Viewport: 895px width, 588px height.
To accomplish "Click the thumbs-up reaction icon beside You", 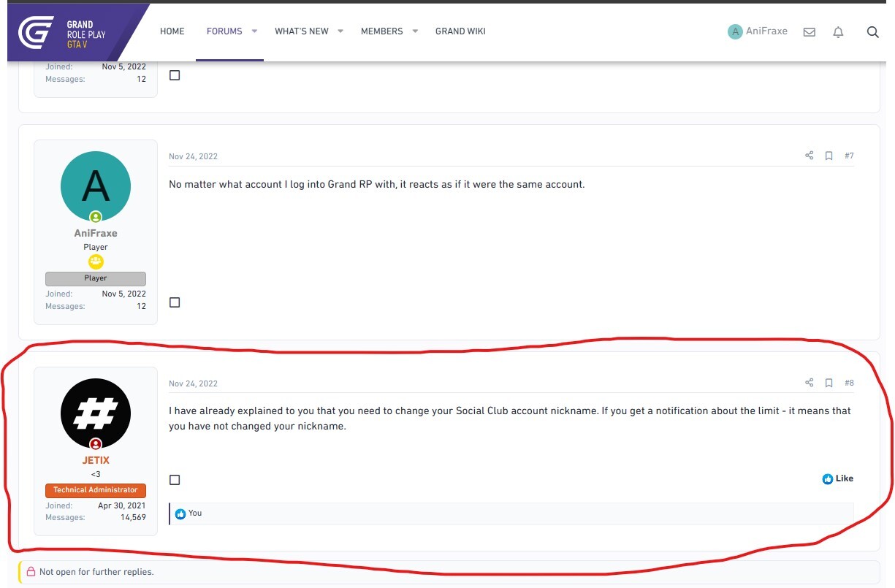I will (180, 513).
